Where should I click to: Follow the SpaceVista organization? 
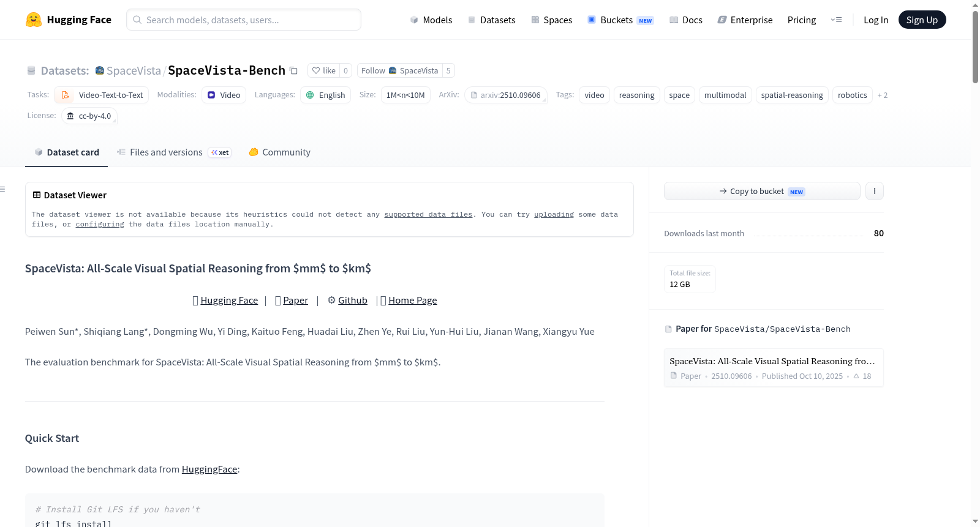pyautogui.click(x=399, y=70)
